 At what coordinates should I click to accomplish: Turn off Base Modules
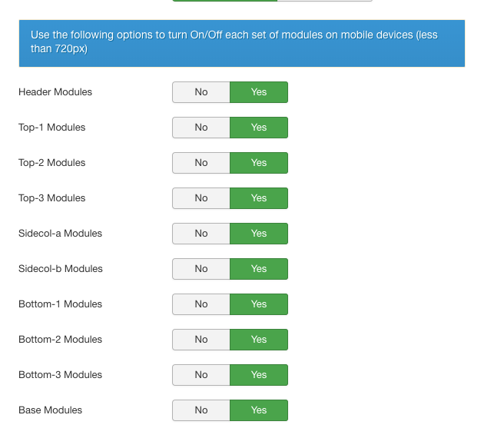point(201,410)
